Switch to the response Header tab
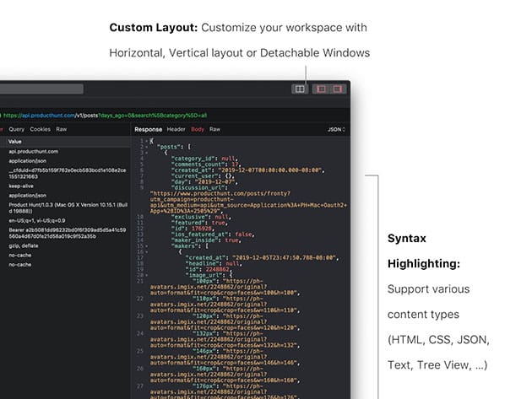 [x=176, y=129]
